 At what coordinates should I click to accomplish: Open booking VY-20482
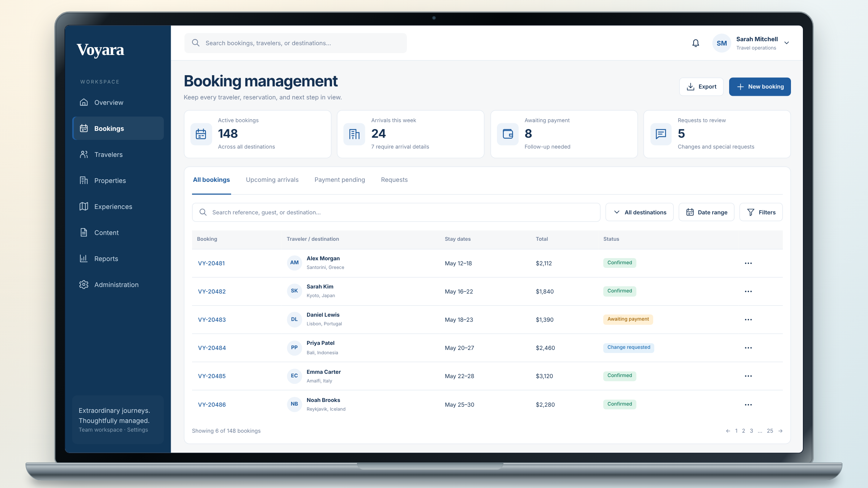(212, 291)
